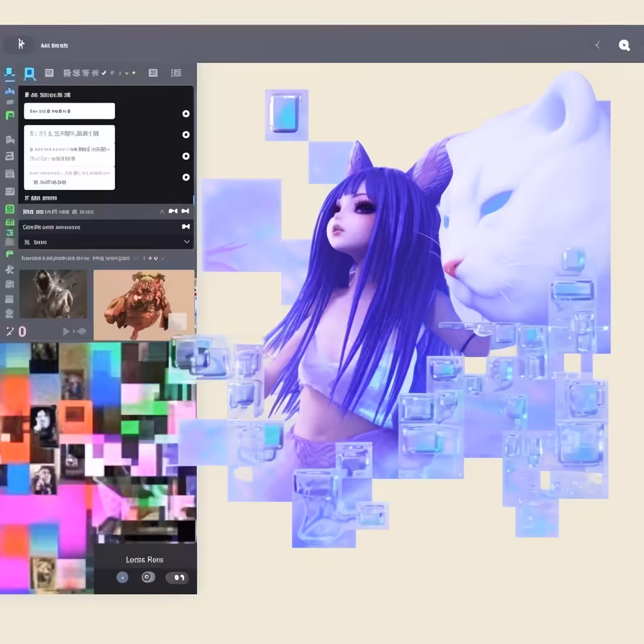Open the grey square panel icon in the toolbar
644x644 pixels.
pos(153,73)
